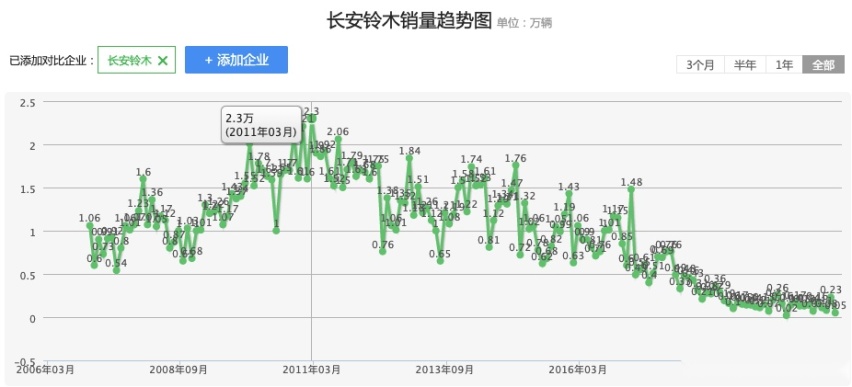Click the 0.02 data point
Image resolution: width=852 pixels, height=387 pixels.
[786, 315]
